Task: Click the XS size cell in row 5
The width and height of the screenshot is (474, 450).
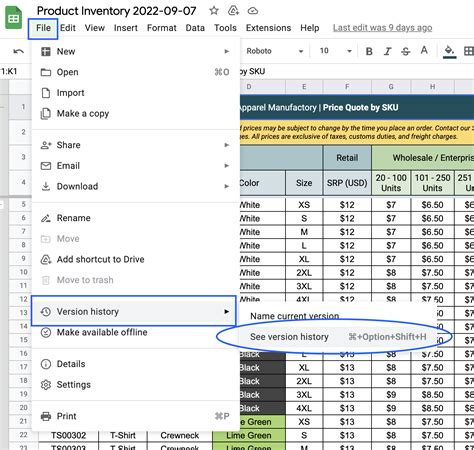Action: pyautogui.click(x=304, y=205)
